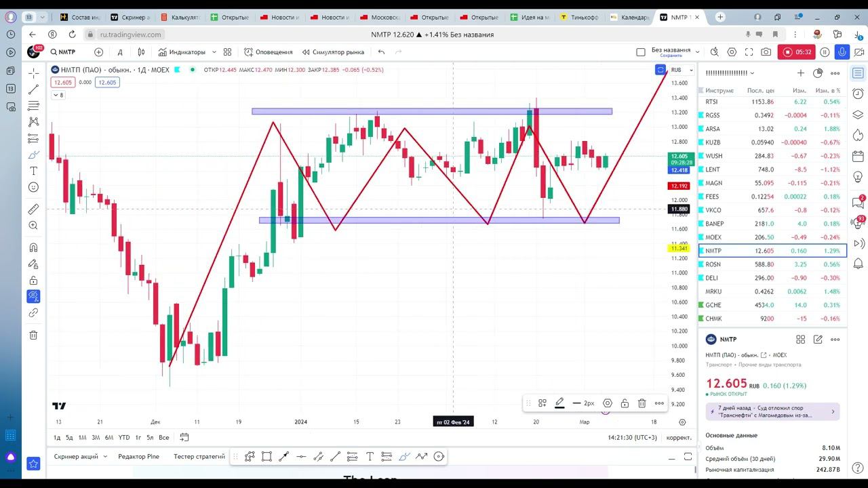Show Все all-data range
This screenshot has width=868, height=488.
tap(163, 437)
